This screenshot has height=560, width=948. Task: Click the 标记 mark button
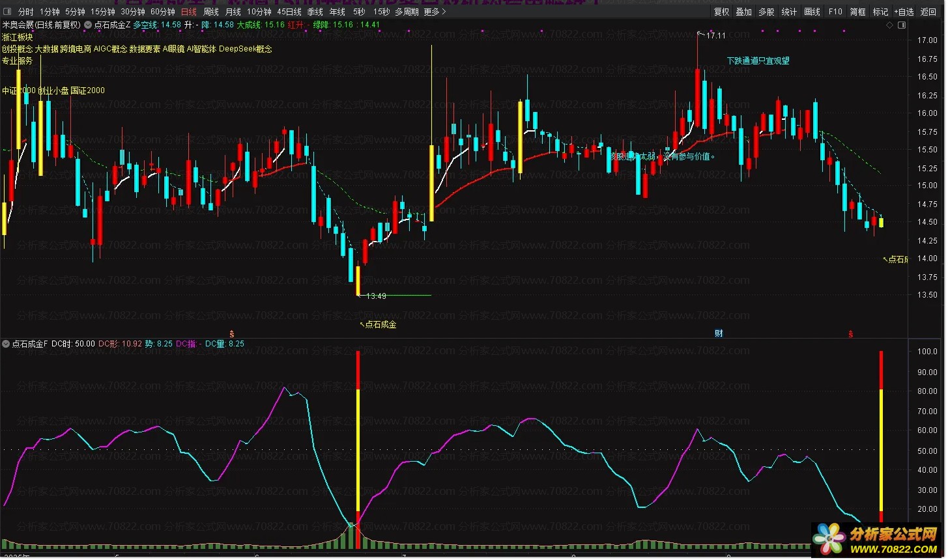click(x=880, y=12)
